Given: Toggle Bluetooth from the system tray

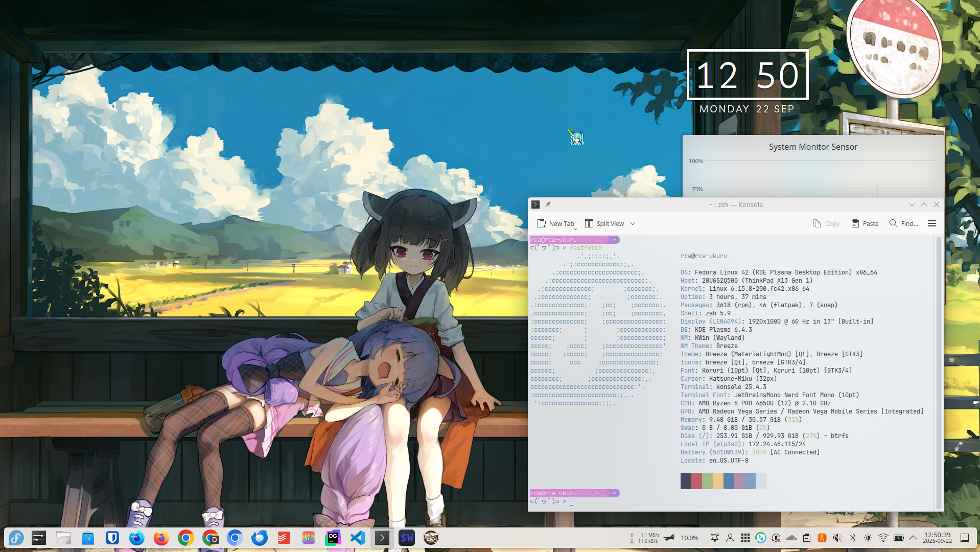Looking at the screenshot, I should [852, 538].
